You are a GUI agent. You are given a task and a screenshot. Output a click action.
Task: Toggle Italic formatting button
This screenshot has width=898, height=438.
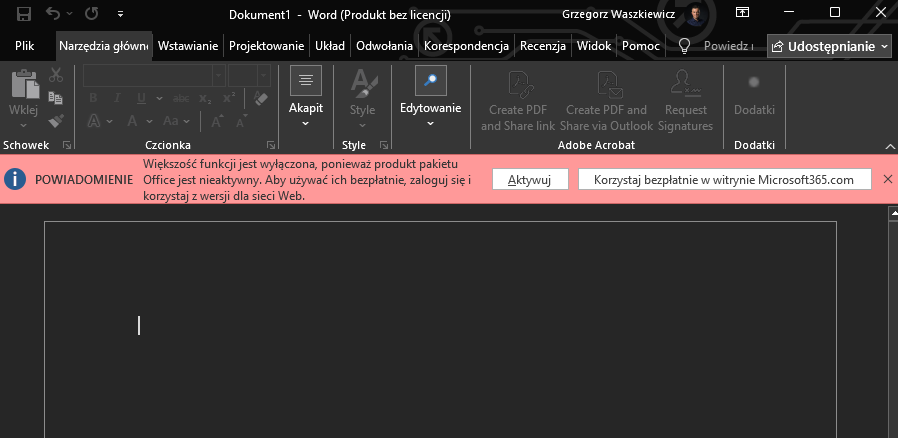117,98
